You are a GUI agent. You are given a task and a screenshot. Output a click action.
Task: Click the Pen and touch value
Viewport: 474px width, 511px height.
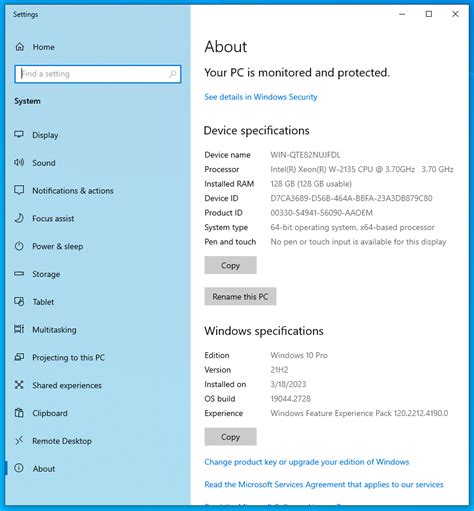pos(358,242)
